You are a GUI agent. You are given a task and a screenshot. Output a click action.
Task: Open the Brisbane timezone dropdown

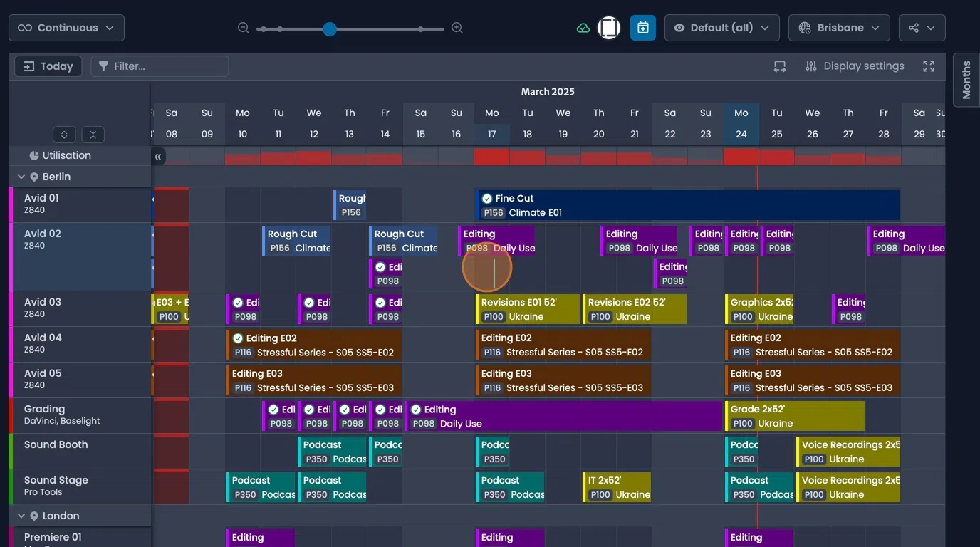click(839, 28)
